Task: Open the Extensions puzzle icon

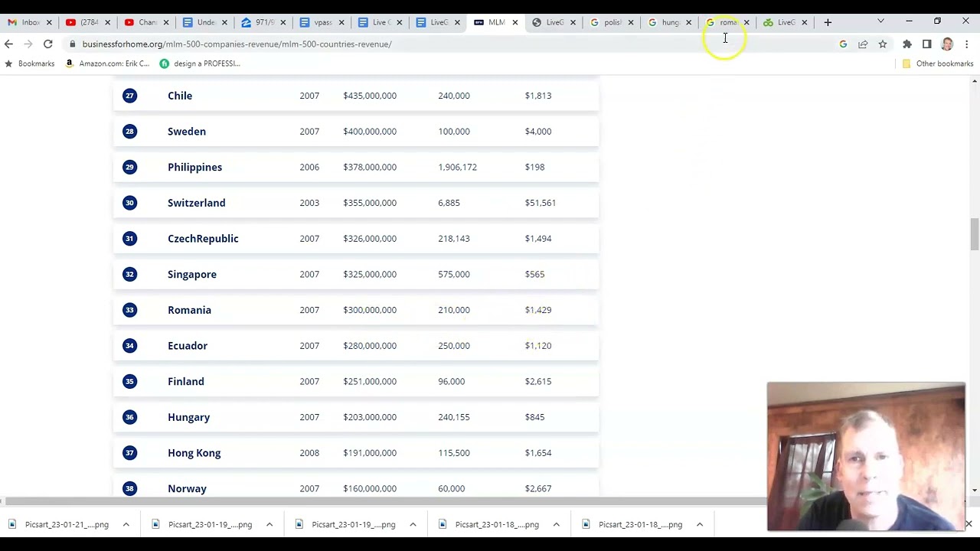Action: [907, 44]
